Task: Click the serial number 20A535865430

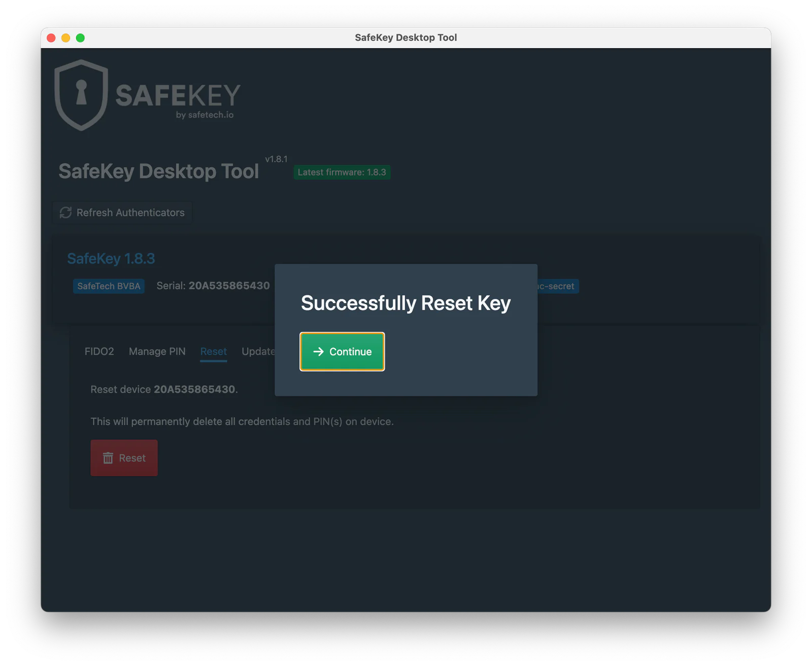Action: click(x=229, y=286)
